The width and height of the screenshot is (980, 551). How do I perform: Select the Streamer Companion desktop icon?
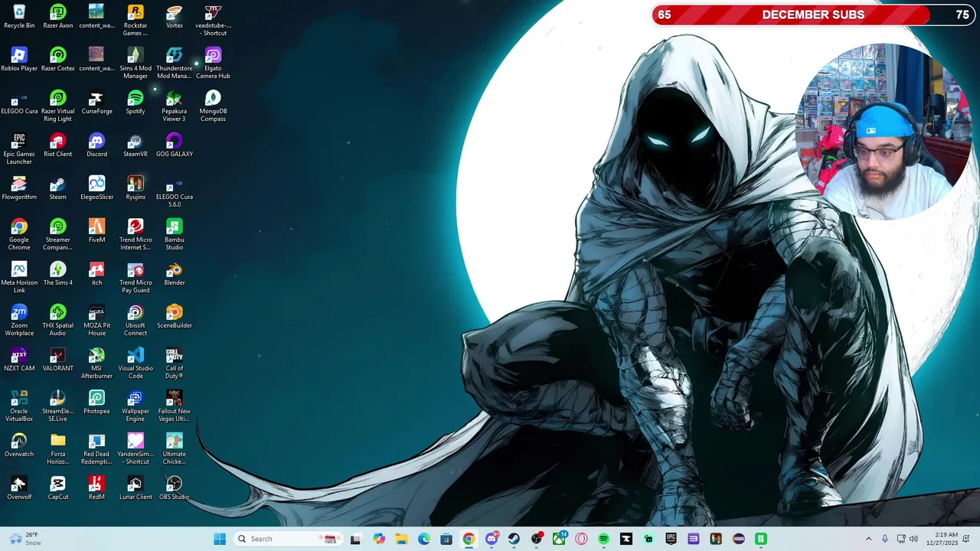pos(57,235)
